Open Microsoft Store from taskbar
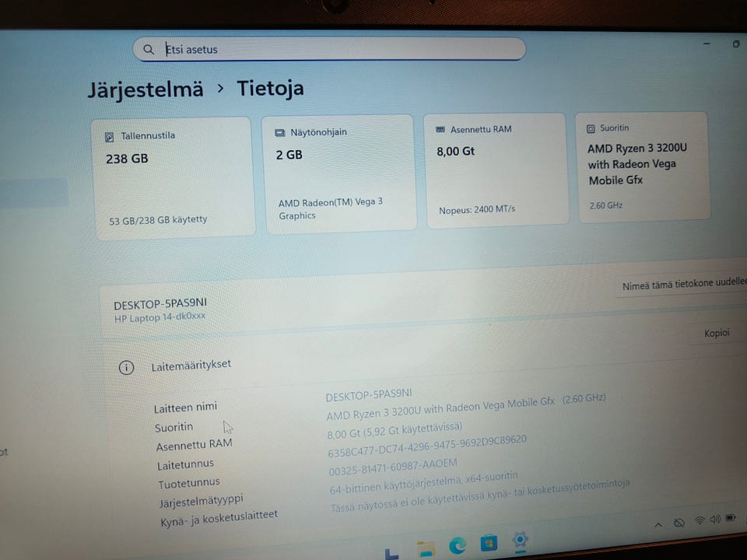 tap(489, 543)
